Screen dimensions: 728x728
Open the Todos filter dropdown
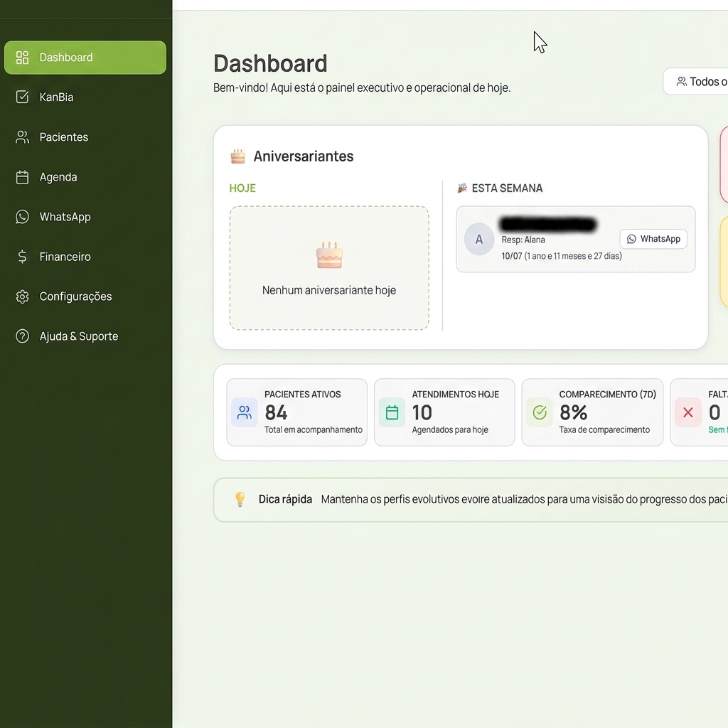point(695,82)
